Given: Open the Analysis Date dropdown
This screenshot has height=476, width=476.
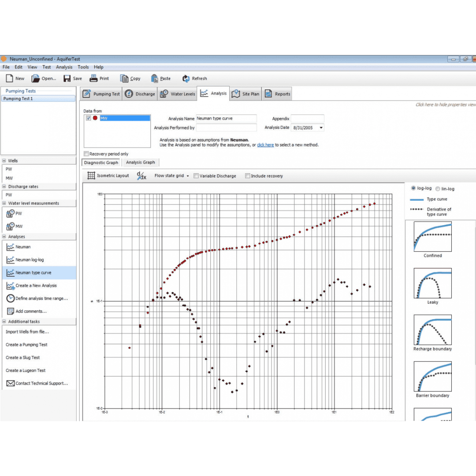Looking at the screenshot, I should pyautogui.click(x=321, y=128).
